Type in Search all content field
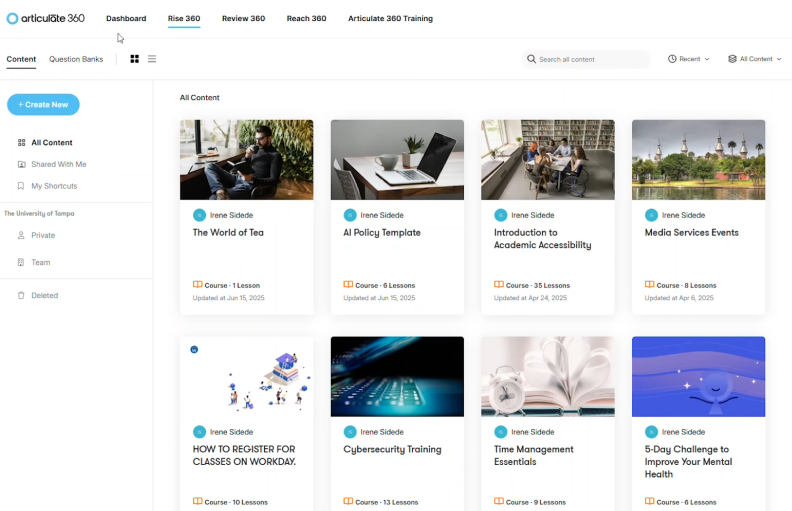Image resolution: width=792 pixels, height=511 pixels. pyautogui.click(x=592, y=59)
